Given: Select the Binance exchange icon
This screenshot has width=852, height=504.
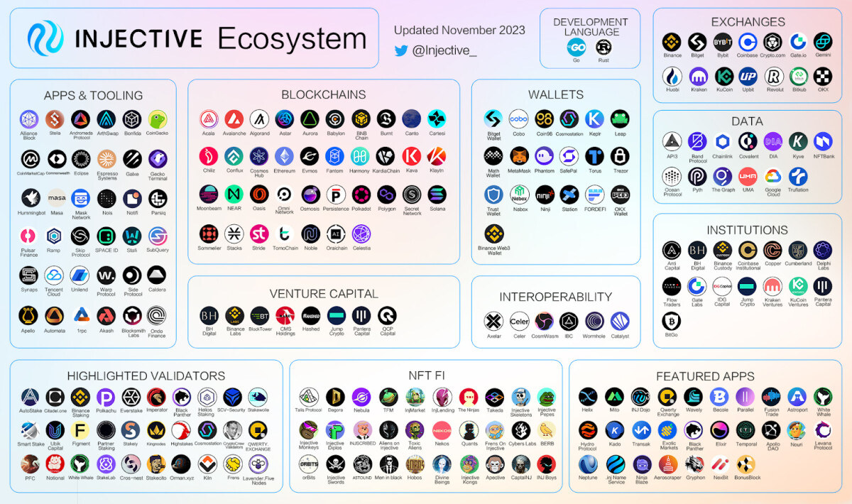Looking at the screenshot, I should [672, 42].
